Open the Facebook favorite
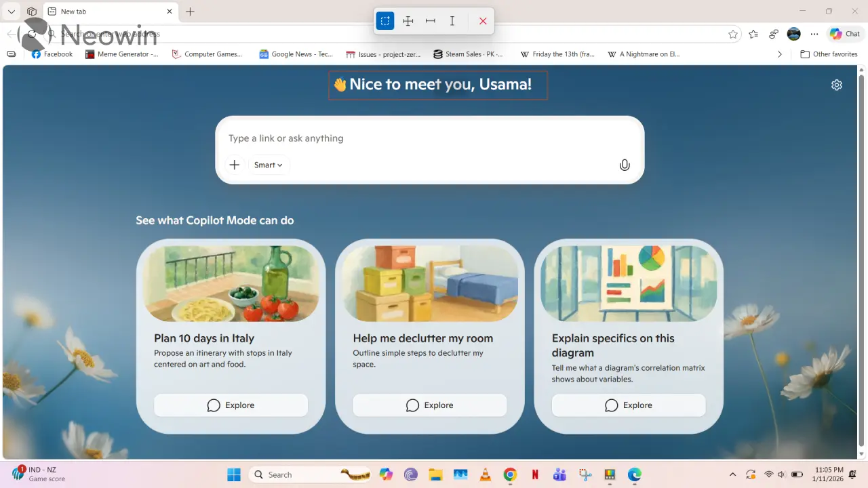This screenshot has height=488, width=868. click(52, 54)
